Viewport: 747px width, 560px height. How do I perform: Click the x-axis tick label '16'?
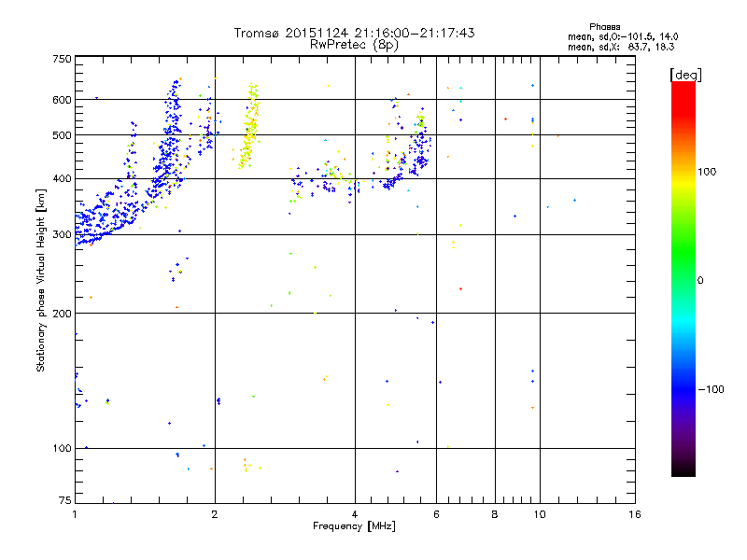[635, 514]
